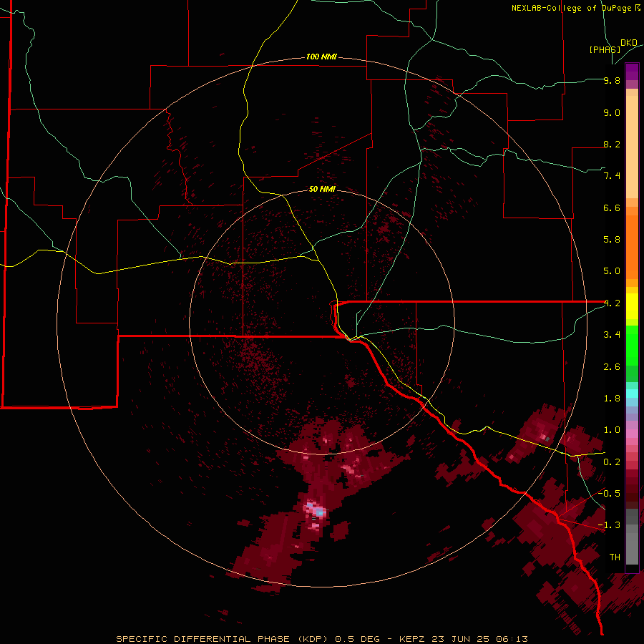This screenshot has height=644, width=644.
Task: Click the 5.8 value on the color scale
Action: coord(612,240)
